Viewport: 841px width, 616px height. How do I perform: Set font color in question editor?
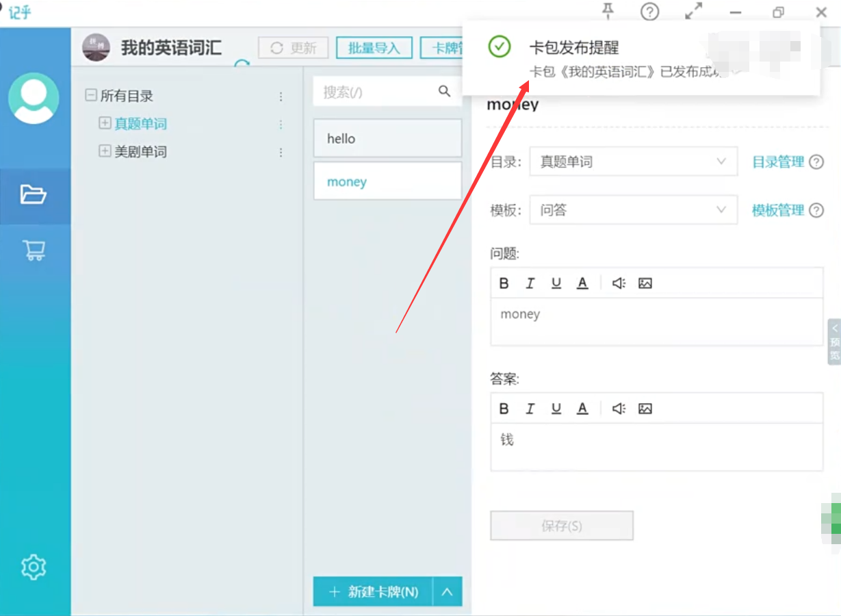point(582,283)
